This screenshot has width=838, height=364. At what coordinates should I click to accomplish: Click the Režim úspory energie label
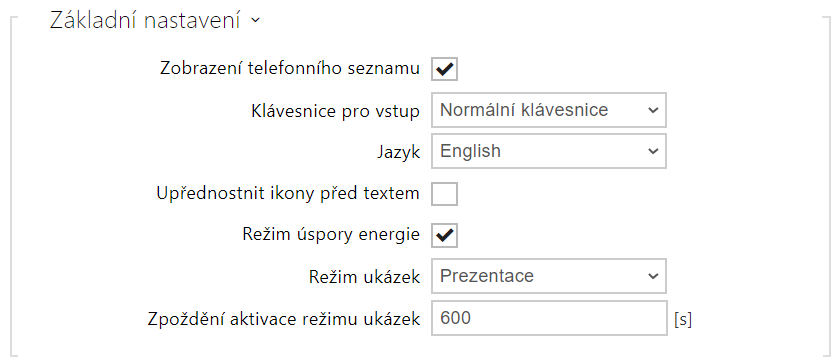(331, 235)
